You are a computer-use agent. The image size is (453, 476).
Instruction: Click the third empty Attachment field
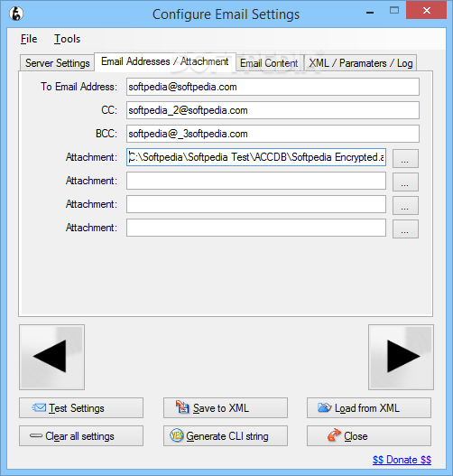(256, 204)
